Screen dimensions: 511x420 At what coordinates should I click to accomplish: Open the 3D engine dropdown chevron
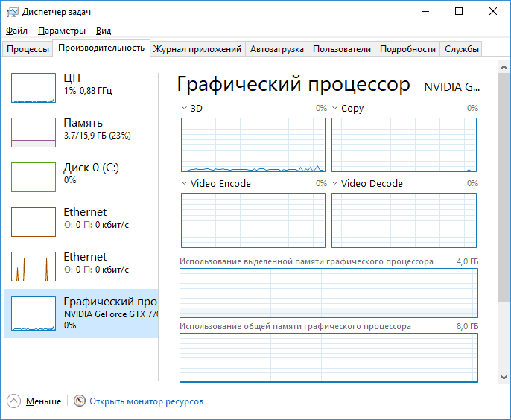click(x=184, y=108)
